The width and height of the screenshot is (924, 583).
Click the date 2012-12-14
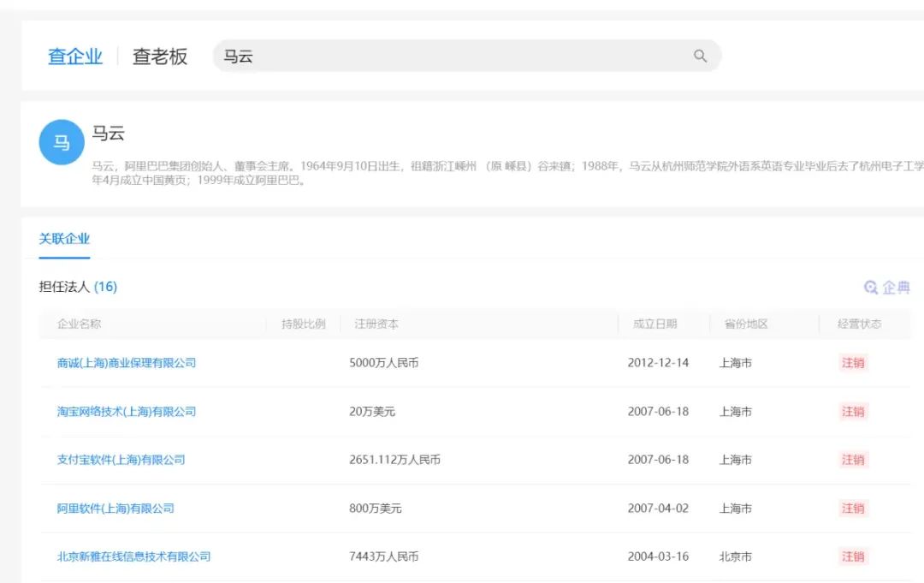click(x=658, y=362)
